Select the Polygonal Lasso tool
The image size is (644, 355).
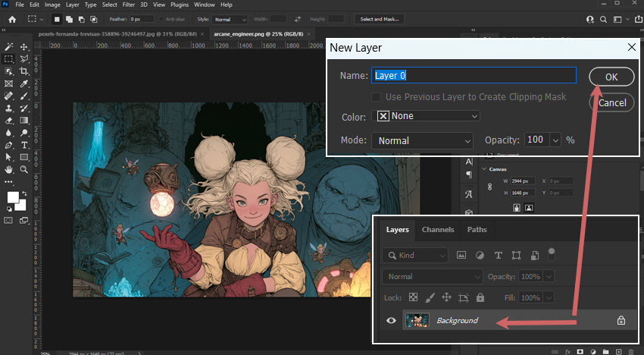[x=24, y=59]
